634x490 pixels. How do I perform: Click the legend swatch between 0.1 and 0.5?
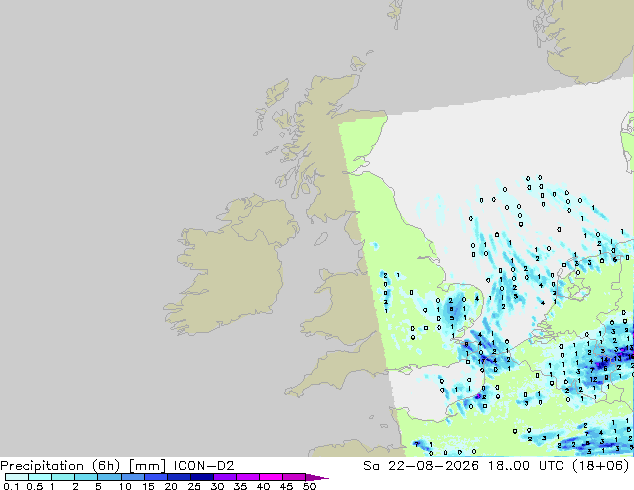click(17, 477)
